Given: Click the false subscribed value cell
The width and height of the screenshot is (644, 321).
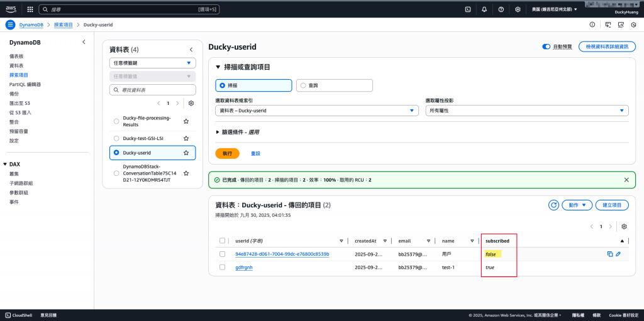Looking at the screenshot, I should coord(491,254).
